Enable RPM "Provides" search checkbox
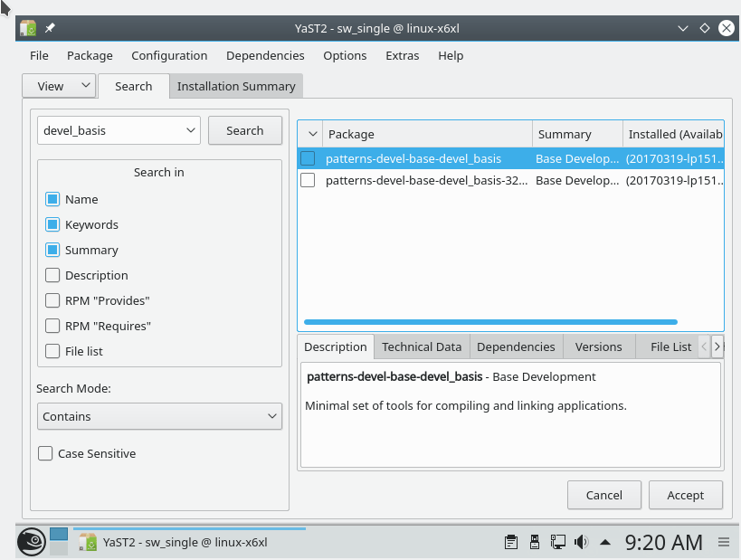 [52, 300]
